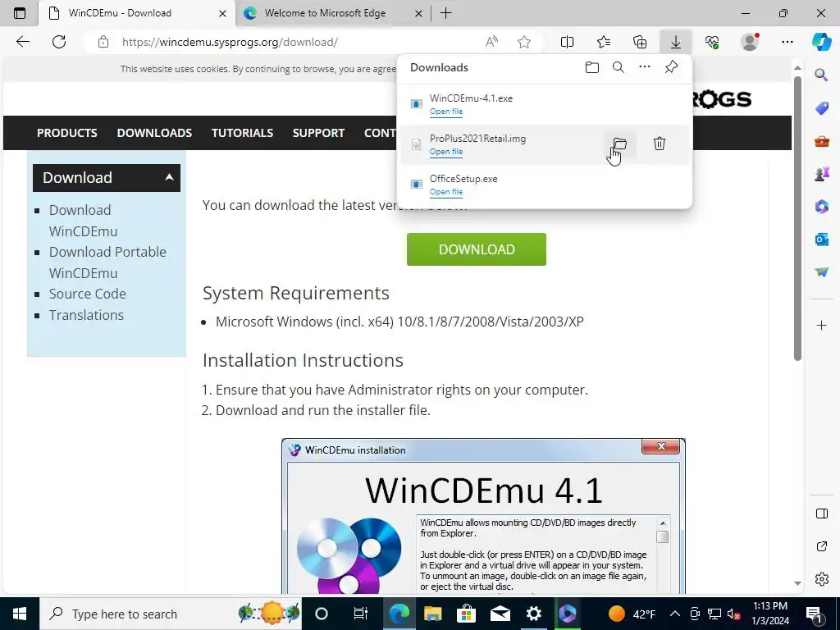Viewport: 840px width, 630px height.
Task: Click the address bar URL
Action: (230, 42)
